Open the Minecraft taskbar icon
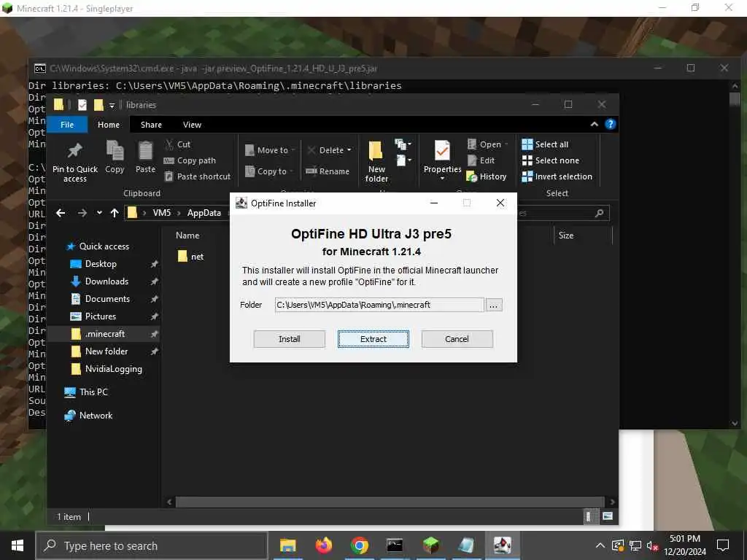The image size is (747, 560). pos(430,545)
